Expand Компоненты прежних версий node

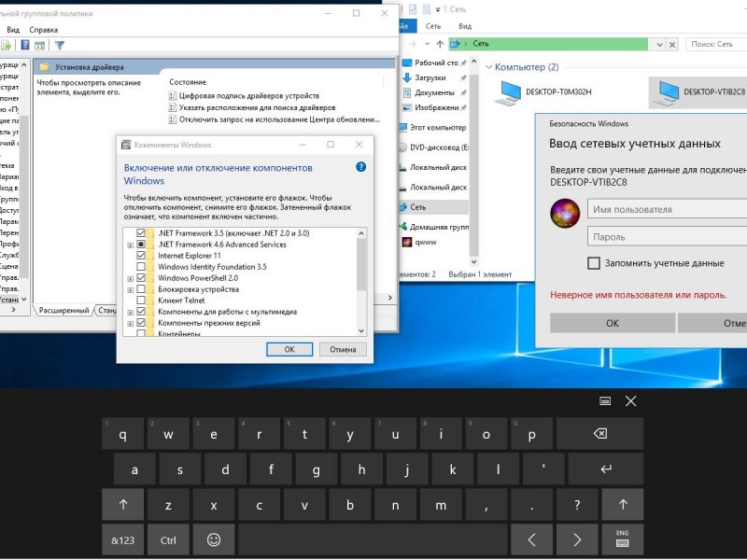[130, 323]
